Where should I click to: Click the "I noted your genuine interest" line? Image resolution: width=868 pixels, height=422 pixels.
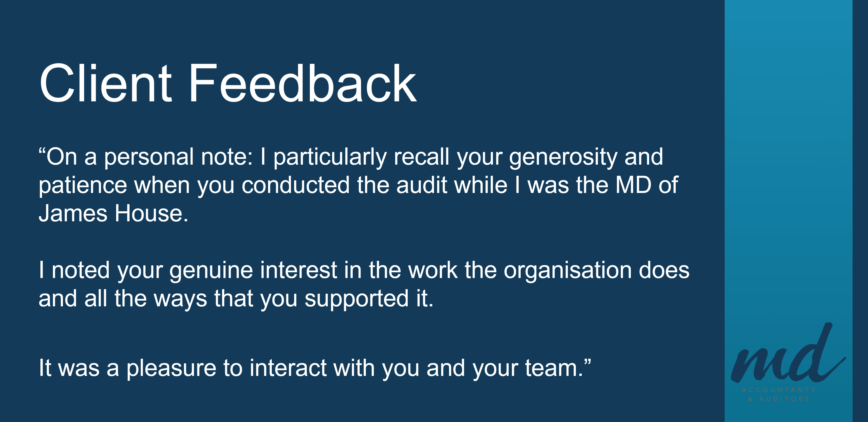coord(364,271)
